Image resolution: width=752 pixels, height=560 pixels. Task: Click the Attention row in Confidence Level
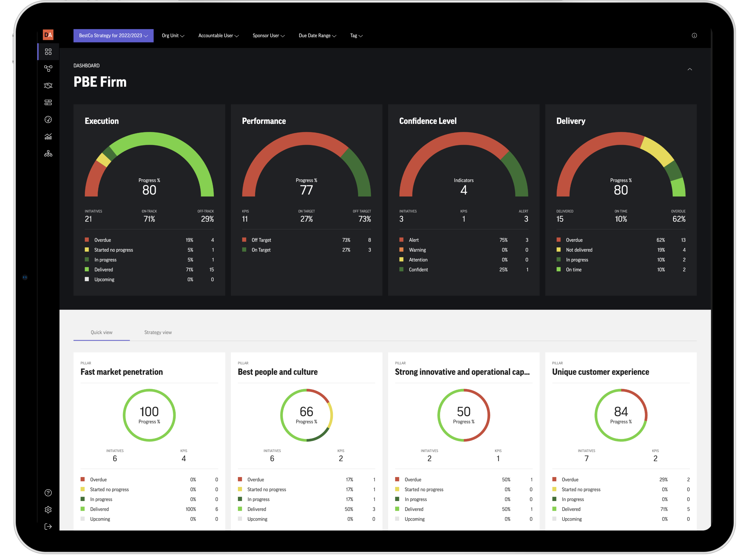click(464, 260)
